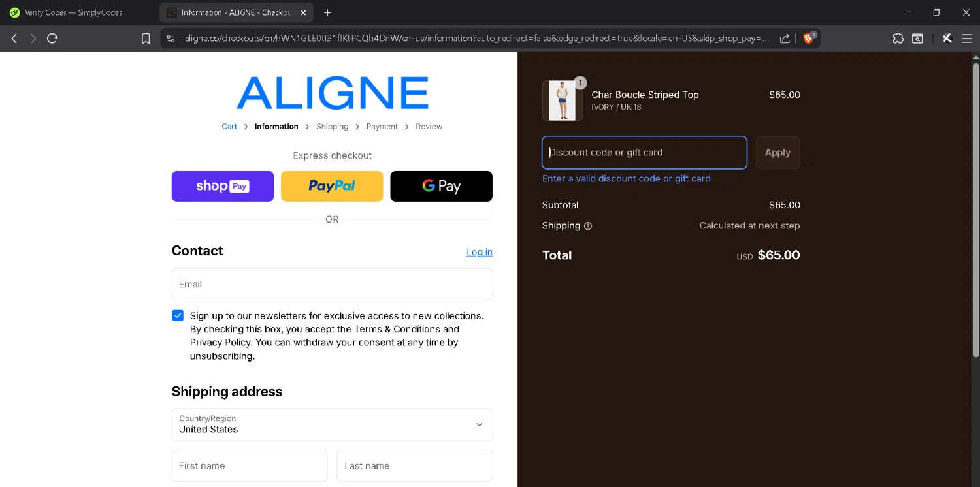Click the Subtotal label
Image resolution: width=980 pixels, height=487 pixels.
click(560, 205)
